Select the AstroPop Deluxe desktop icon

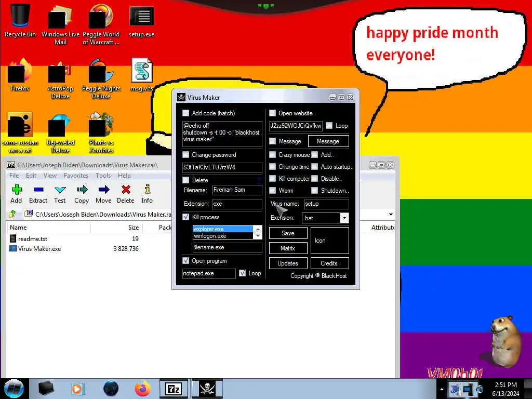tap(60, 79)
